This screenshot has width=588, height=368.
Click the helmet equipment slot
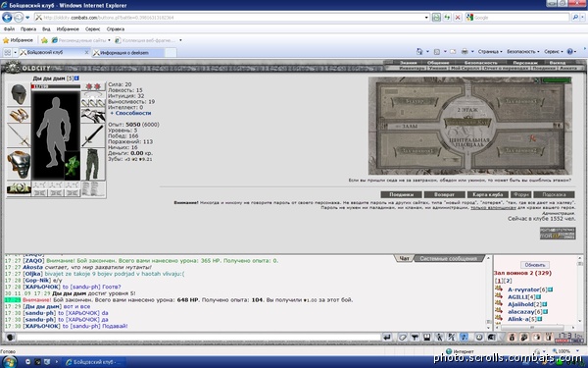click(19, 94)
